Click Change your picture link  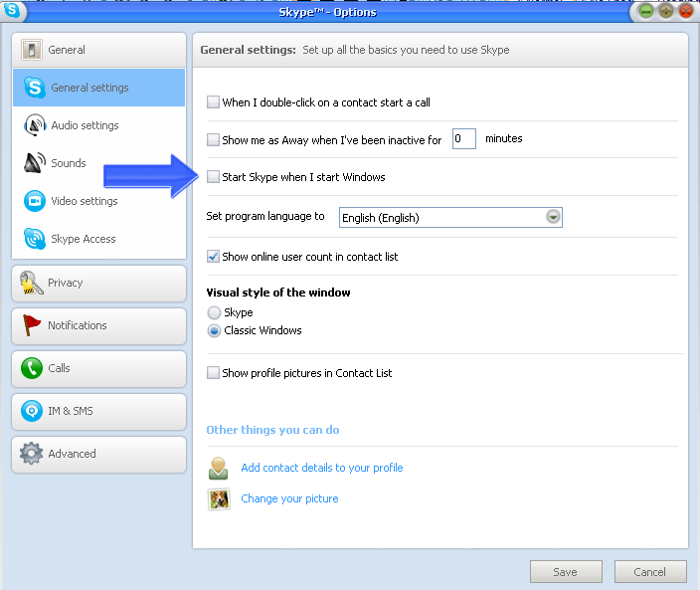(289, 498)
